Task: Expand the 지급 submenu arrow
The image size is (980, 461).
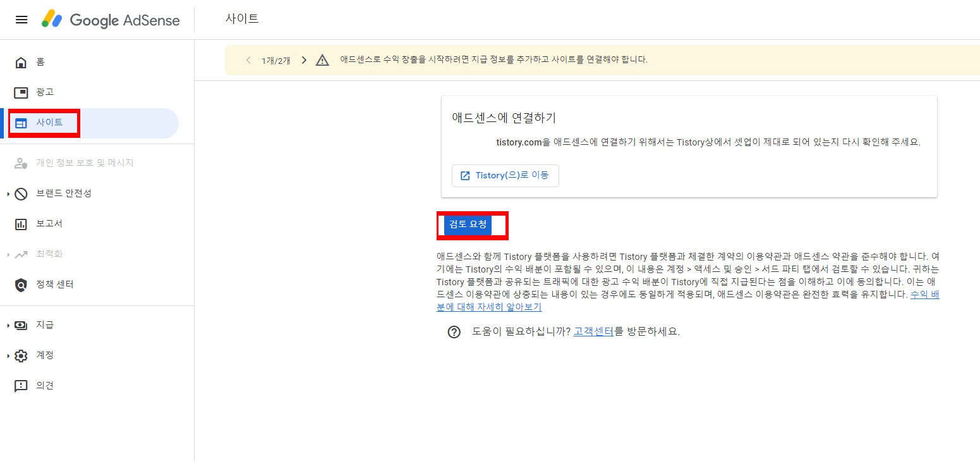Action: coord(8,325)
